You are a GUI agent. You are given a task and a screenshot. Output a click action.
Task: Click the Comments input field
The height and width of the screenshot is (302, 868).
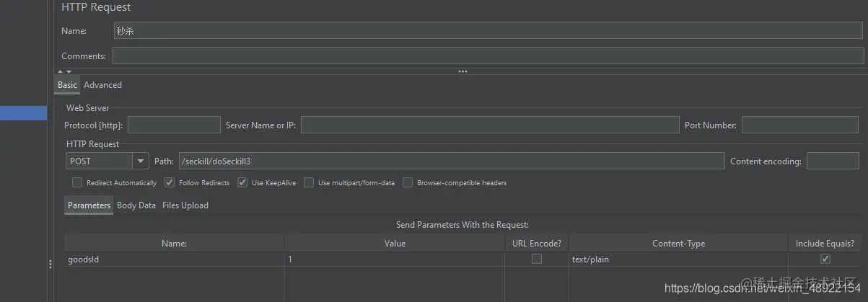(x=488, y=55)
